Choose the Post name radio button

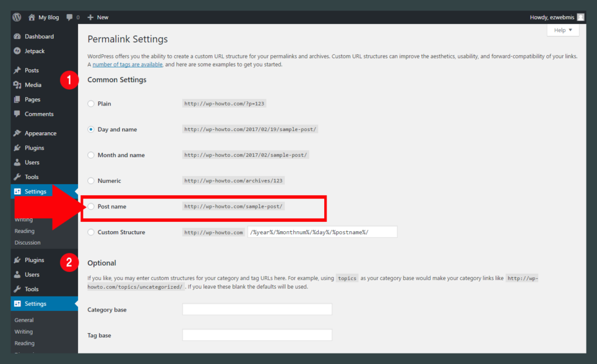pos(91,207)
